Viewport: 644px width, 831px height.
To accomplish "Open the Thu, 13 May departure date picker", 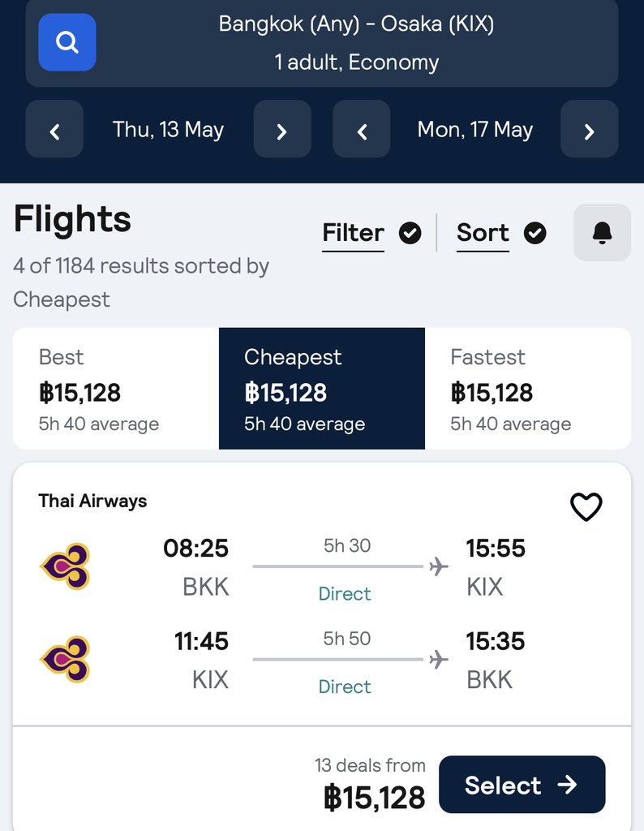I will click(x=169, y=129).
